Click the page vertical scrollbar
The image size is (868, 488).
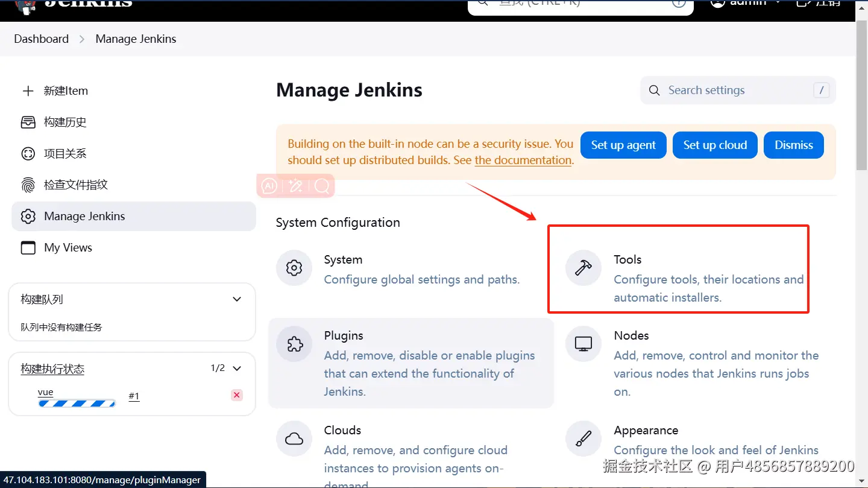pyautogui.click(x=862, y=97)
